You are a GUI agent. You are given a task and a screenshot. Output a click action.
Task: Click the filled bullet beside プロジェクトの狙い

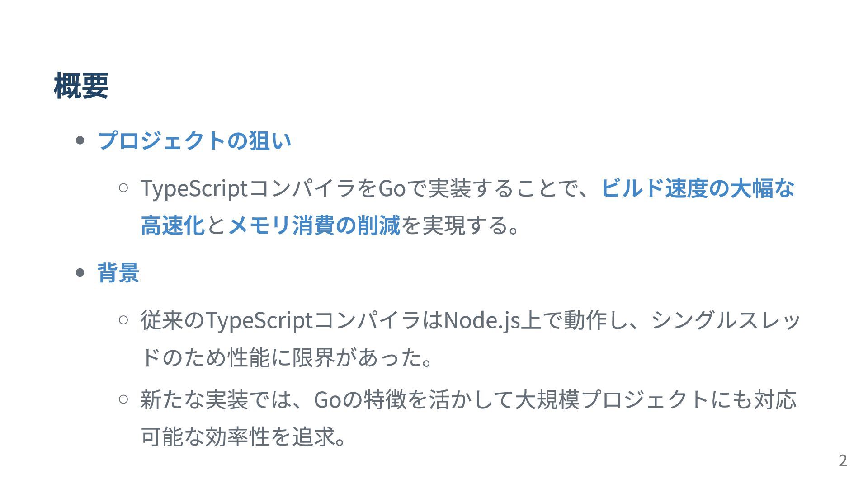[x=80, y=141]
